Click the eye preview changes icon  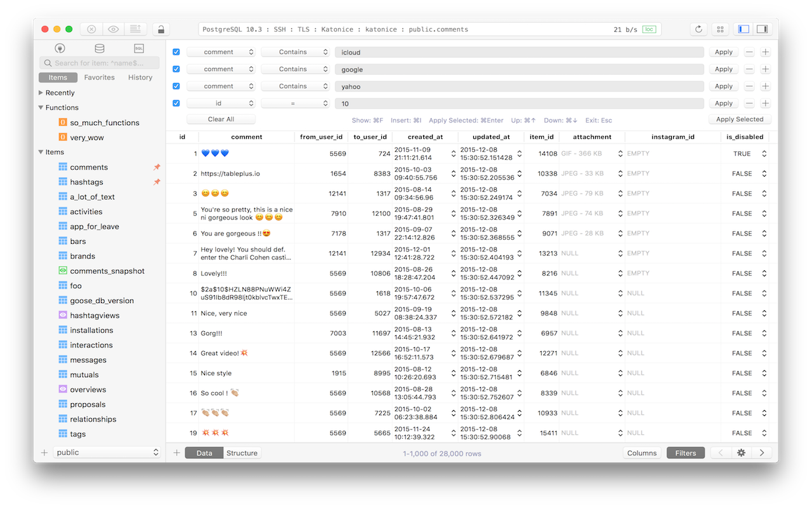pos(113,29)
